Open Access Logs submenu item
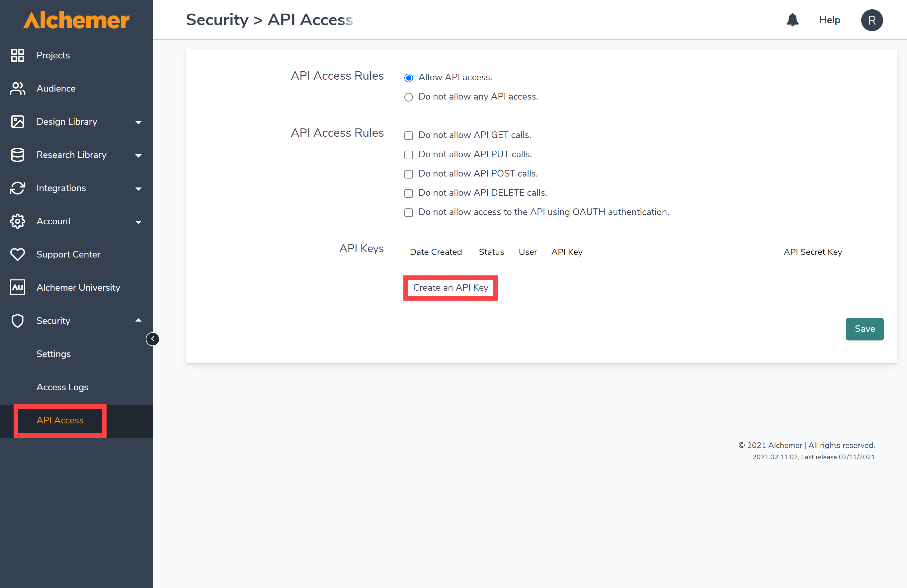907x588 pixels. pyautogui.click(x=62, y=387)
